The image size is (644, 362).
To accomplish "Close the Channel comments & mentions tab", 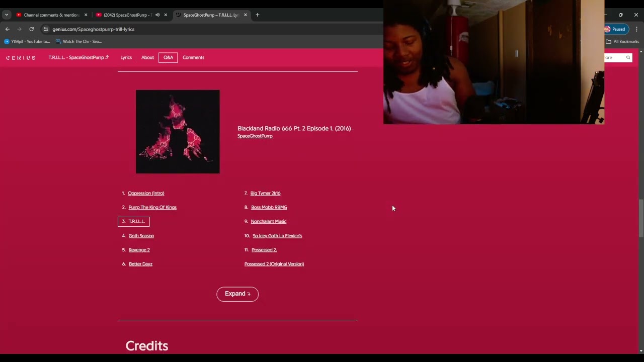I will pos(86,15).
